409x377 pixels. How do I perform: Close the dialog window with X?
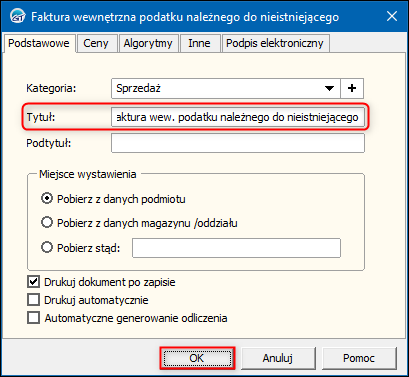[392, 16]
